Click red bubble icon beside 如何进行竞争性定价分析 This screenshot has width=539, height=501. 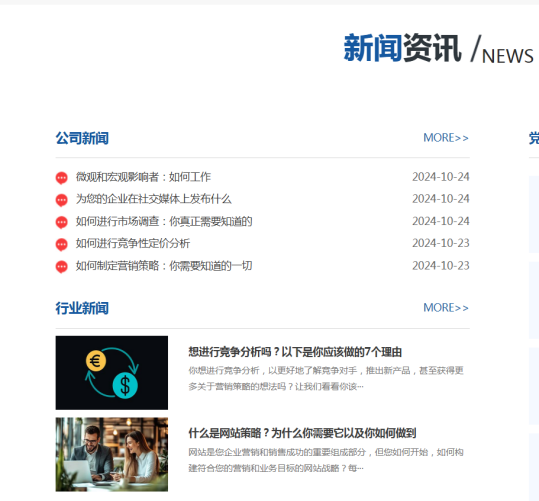62,245
